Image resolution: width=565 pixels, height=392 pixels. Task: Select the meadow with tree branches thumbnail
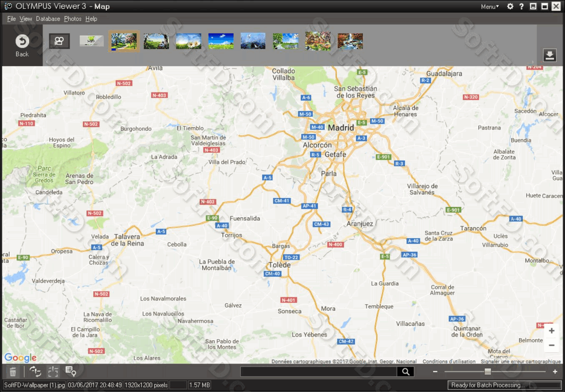(x=156, y=41)
